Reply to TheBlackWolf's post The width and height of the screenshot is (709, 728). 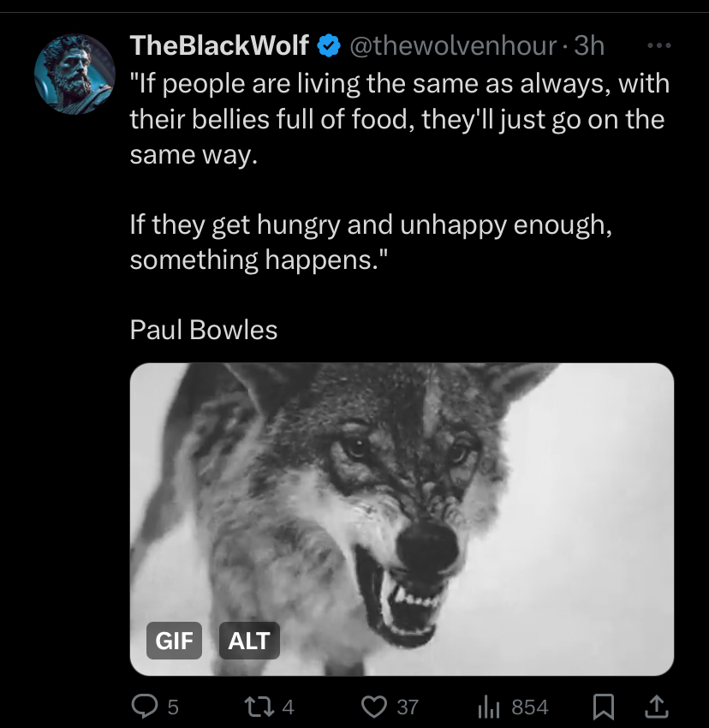click(145, 707)
